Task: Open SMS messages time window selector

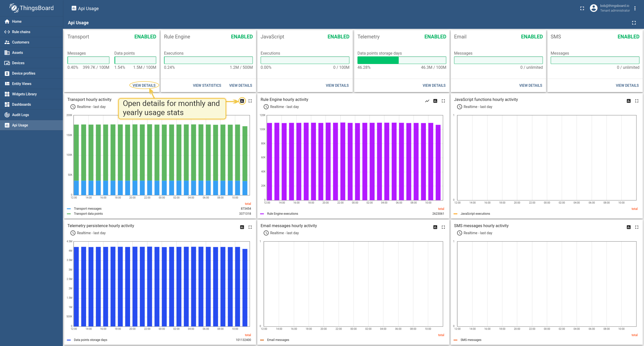Action: (x=474, y=233)
